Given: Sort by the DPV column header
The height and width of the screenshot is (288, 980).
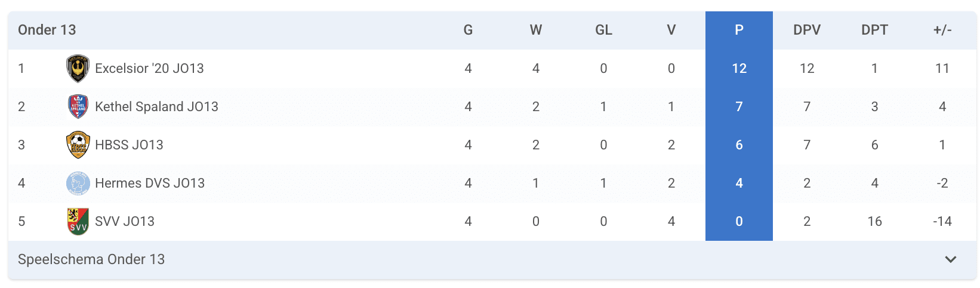Looking at the screenshot, I should click(807, 30).
